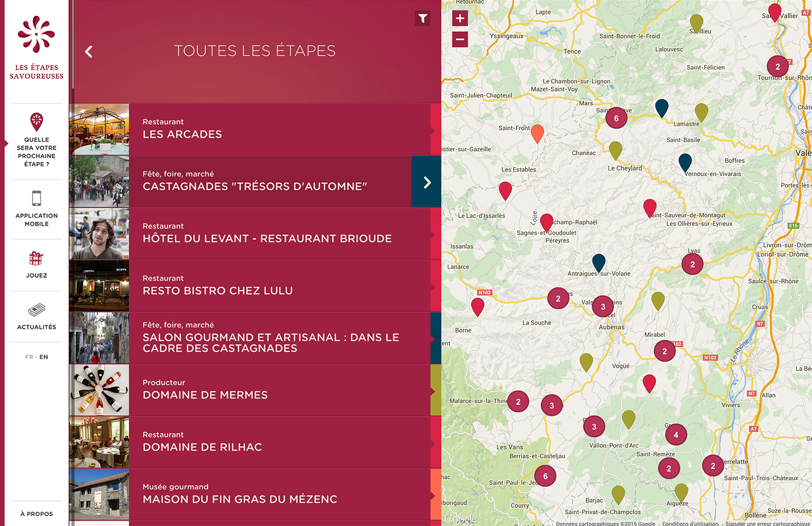The height and width of the screenshot is (526, 812).
Task: Open the Toutes Les Étapes heading
Action: pyautogui.click(x=255, y=51)
